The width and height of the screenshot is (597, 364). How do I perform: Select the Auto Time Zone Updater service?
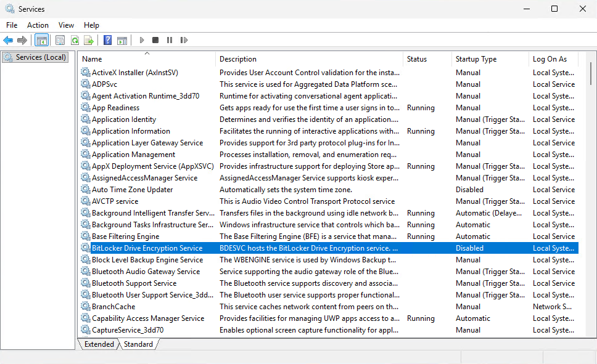click(132, 190)
